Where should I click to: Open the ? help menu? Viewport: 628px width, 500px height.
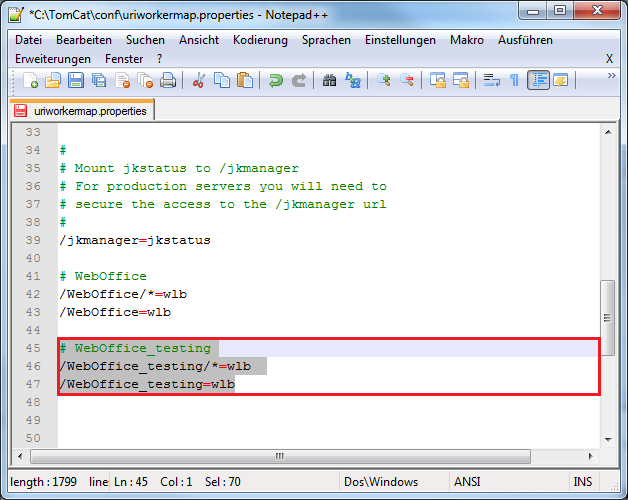159,59
